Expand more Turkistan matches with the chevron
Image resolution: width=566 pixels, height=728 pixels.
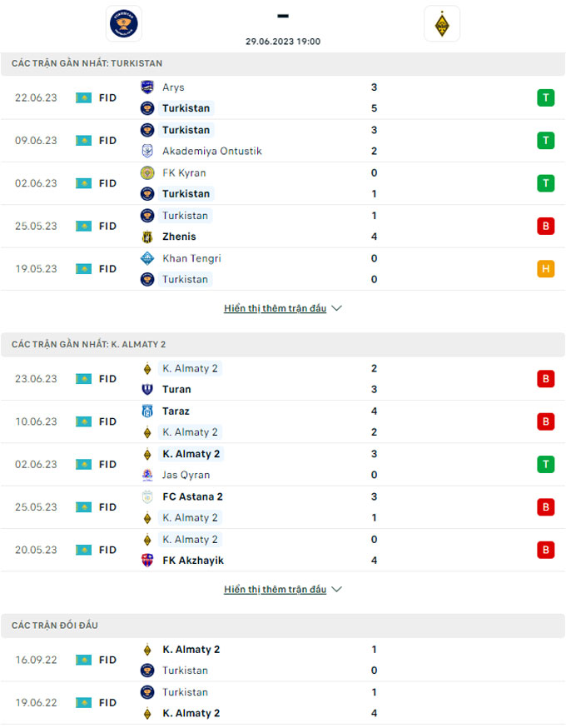[336, 308]
